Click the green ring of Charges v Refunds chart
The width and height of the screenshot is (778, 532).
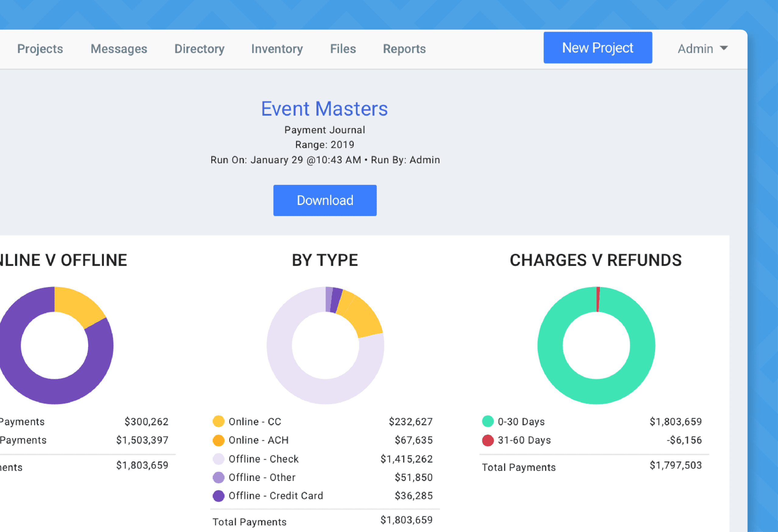click(596, 391)
